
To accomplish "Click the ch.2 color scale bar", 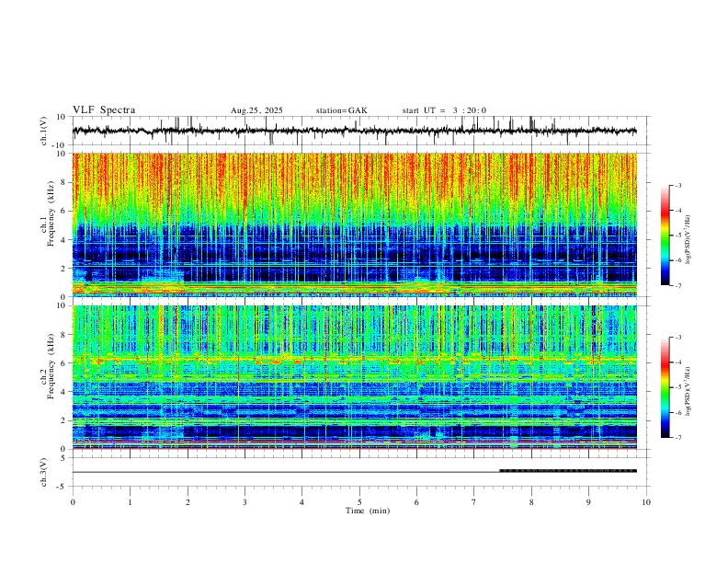I will tap(665, 387).
